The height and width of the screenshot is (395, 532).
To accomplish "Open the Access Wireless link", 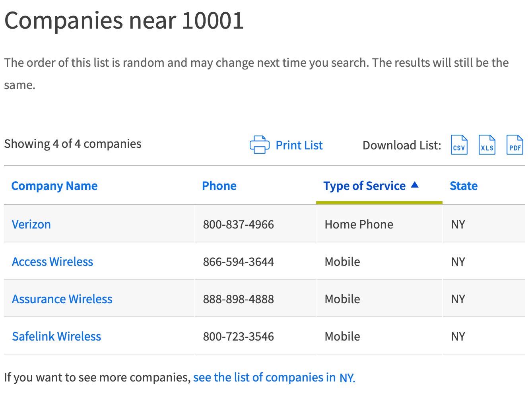I will tap(52, 261).
